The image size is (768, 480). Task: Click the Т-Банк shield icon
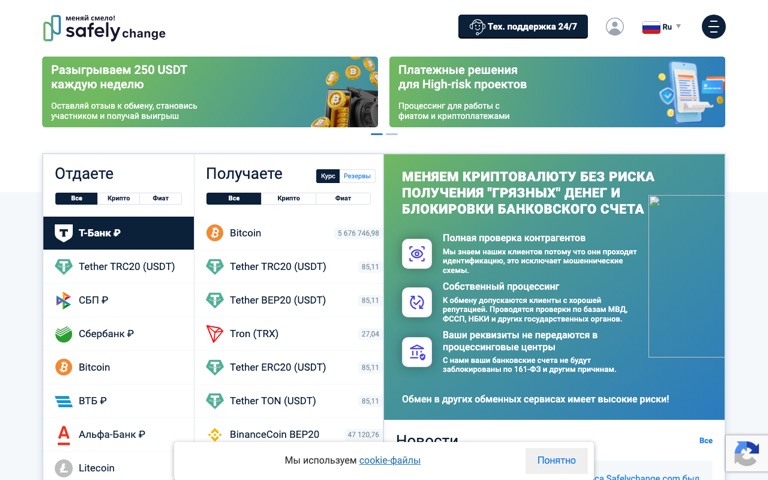tap(64, 233)
